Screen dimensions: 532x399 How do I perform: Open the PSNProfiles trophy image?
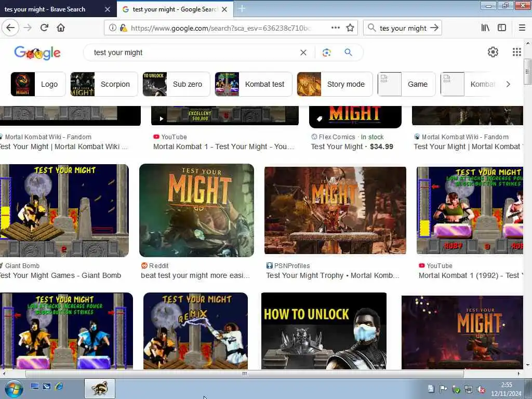[x=335, y=210]
